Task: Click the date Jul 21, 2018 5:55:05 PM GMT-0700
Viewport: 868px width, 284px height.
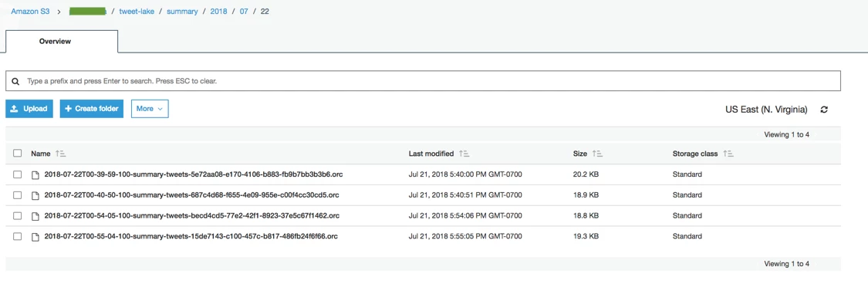Action: pyautogui.click(x=465, y=236)
